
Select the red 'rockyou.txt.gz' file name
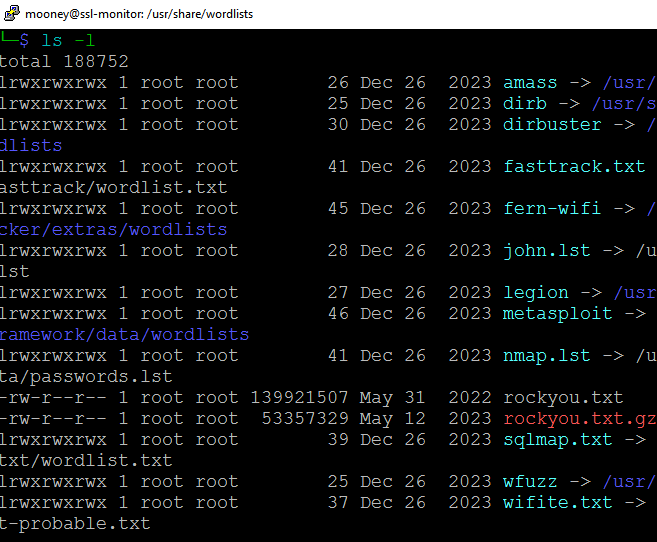[x=579, y=418]
